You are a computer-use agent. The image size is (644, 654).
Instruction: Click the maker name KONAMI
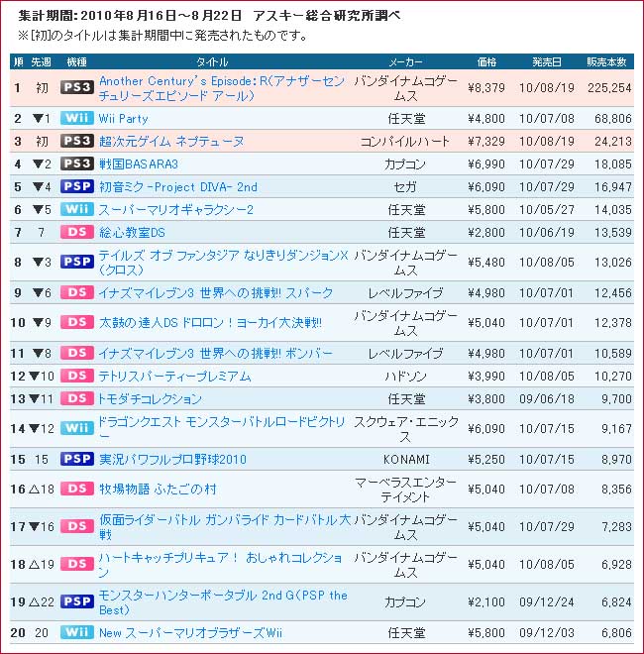[x=406, y=460]
